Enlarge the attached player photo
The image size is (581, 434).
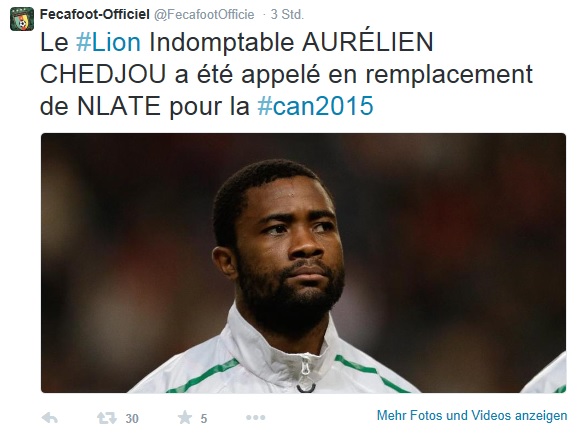point(303,263)
